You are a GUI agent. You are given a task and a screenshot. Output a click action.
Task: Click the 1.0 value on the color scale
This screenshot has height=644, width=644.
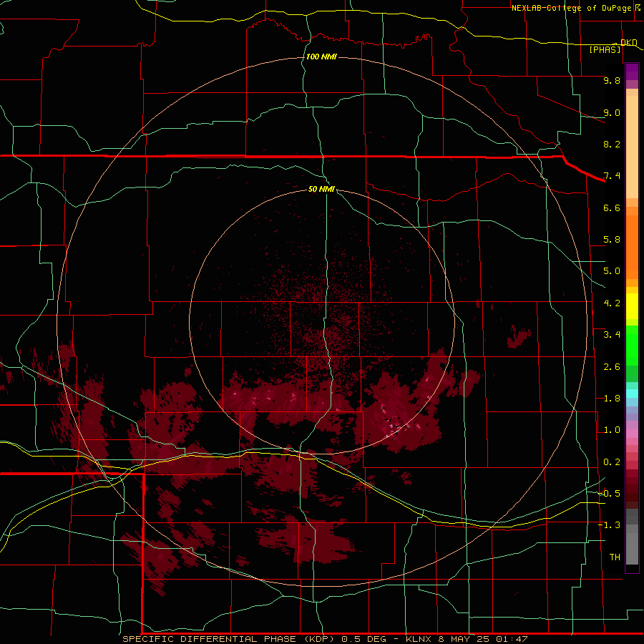(x=612, y=430)
